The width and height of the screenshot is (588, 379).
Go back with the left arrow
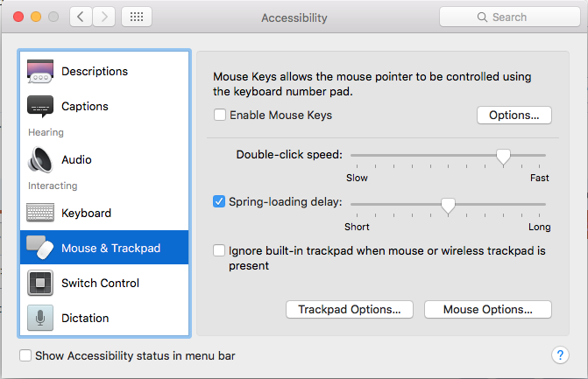(81, 17)
